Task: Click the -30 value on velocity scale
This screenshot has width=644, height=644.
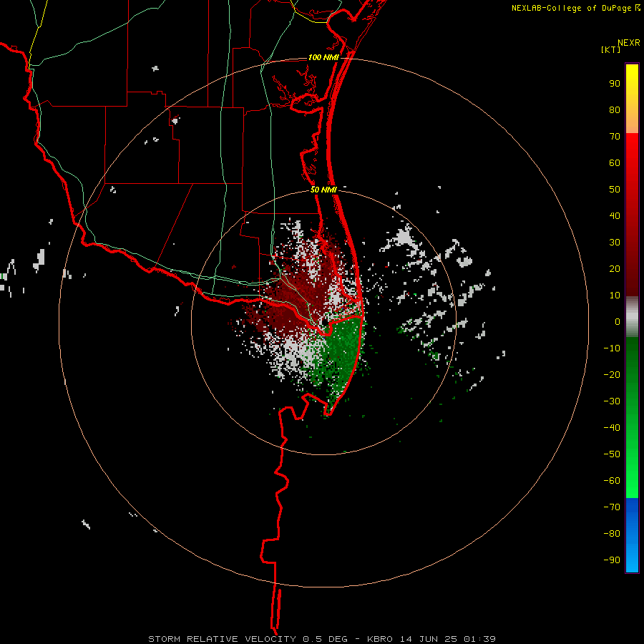Action: (612, 401)
